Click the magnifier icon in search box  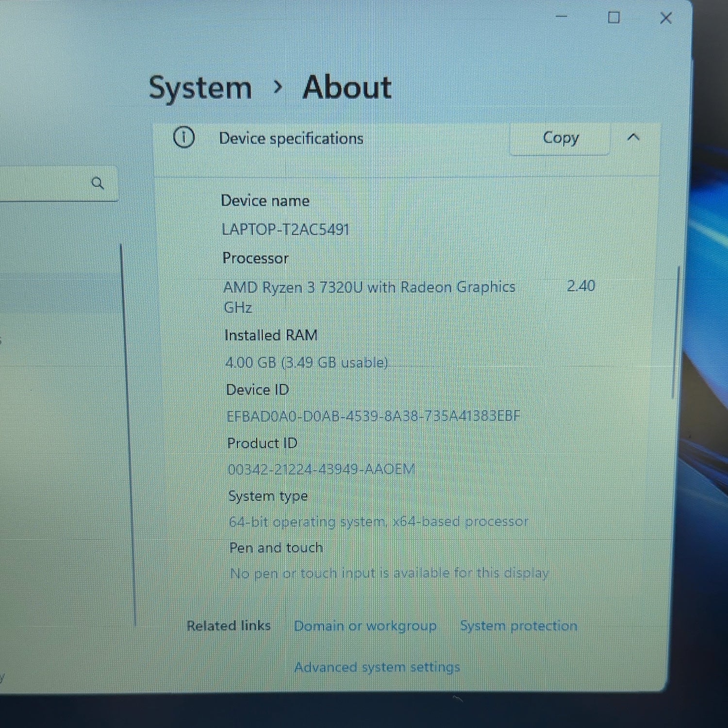[98, 183]
